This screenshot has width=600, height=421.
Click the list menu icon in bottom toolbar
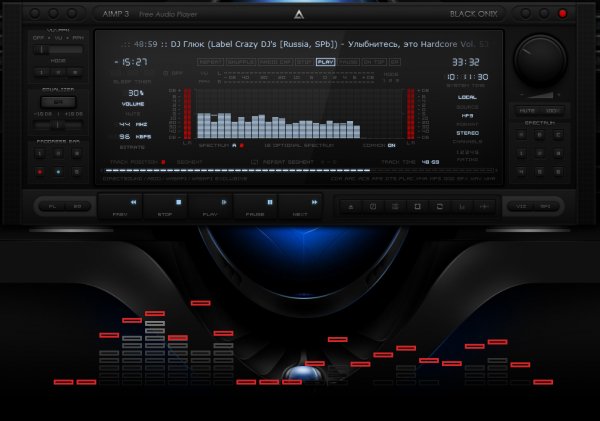tap(395, 207)
